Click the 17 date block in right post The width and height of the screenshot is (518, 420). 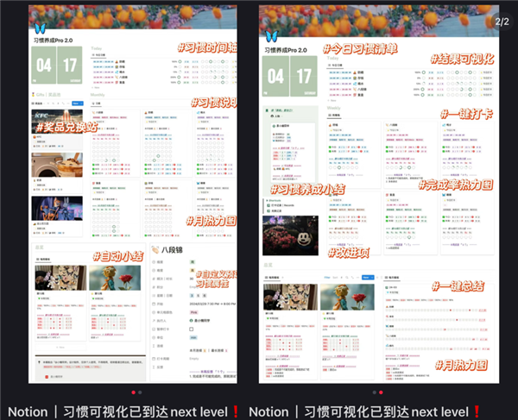pyautogui.click(x=301, y=75)
